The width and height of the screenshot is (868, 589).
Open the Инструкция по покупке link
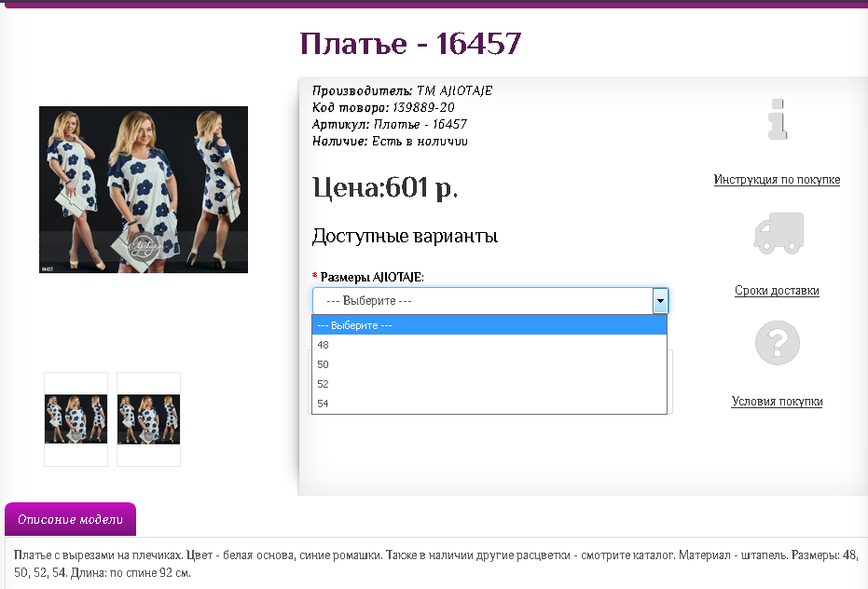[x=777, y=179]
